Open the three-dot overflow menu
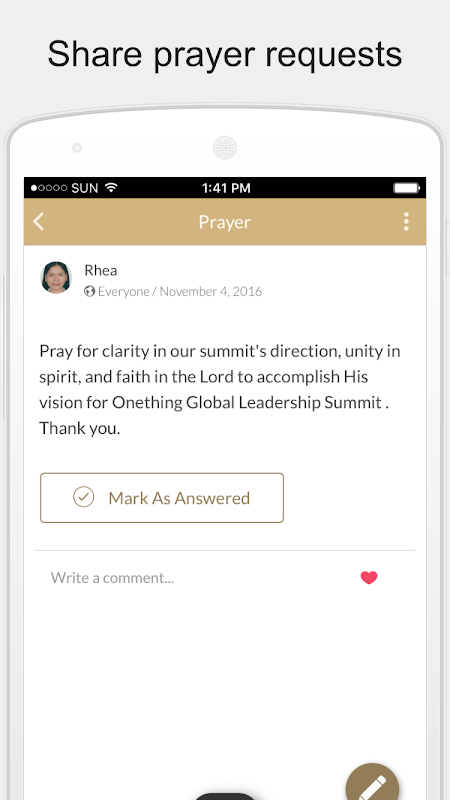The image size is (450, 800). tap(406, 222)
